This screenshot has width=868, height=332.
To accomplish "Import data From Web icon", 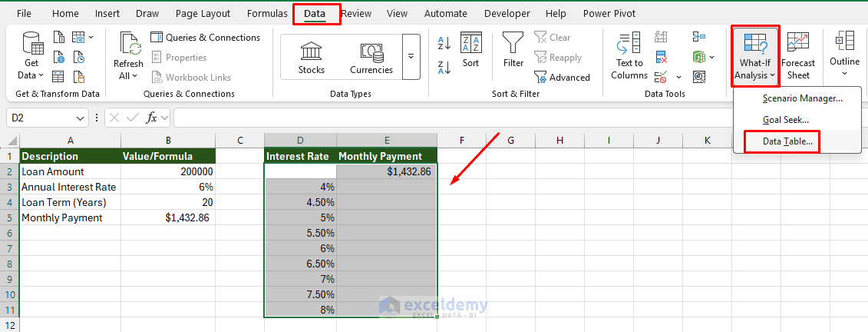I will point(58,57).
